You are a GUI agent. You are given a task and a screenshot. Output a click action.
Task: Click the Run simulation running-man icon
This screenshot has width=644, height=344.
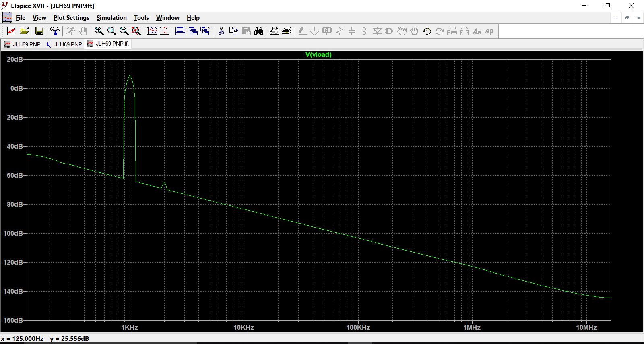70,31
